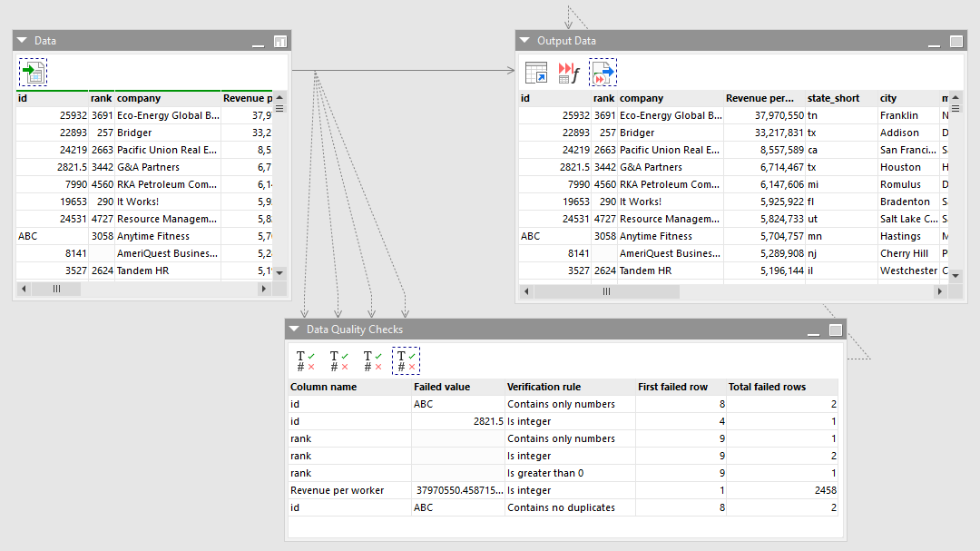Click Output Data vertical scrollbar up arrow
This screenshot has width=980, height=551.
point(955,97)
